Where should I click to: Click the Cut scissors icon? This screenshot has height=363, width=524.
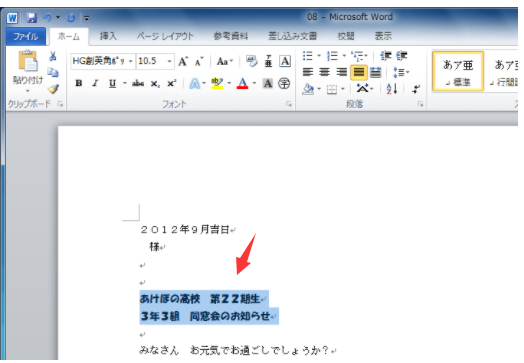(x=53, y=56)
